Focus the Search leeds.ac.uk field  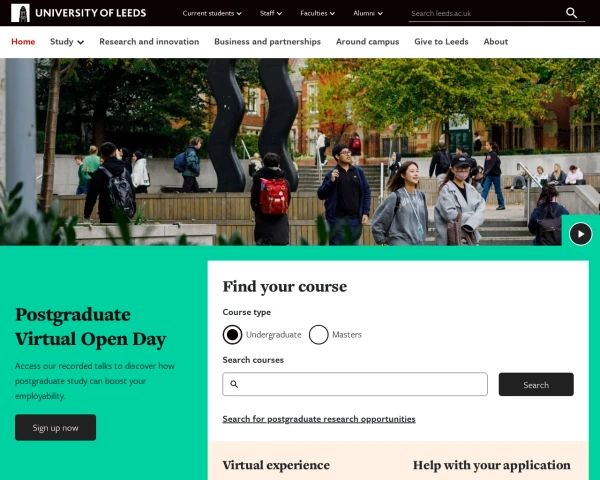click(x=486, y=13)
